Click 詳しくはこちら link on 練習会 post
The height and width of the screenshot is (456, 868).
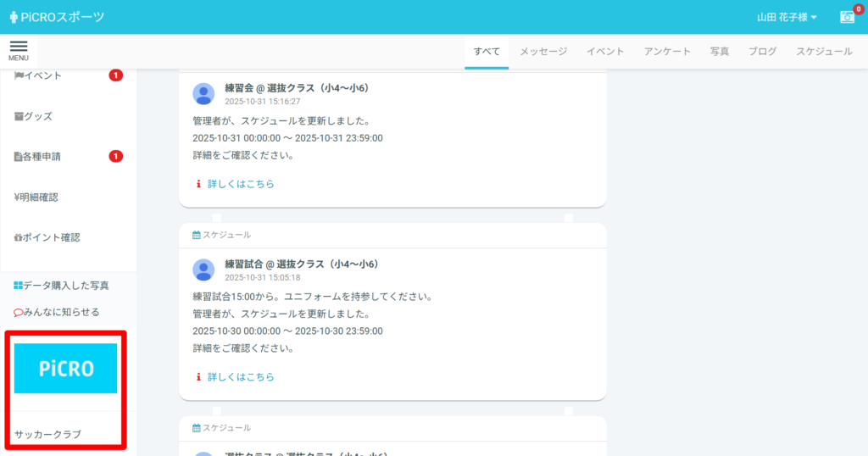[241, 184]
